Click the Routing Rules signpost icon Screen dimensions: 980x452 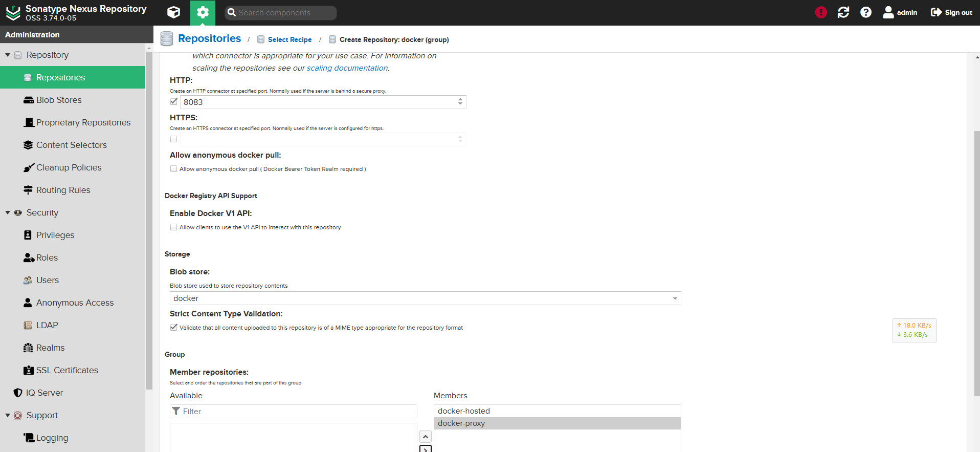[x=28, y=190]
